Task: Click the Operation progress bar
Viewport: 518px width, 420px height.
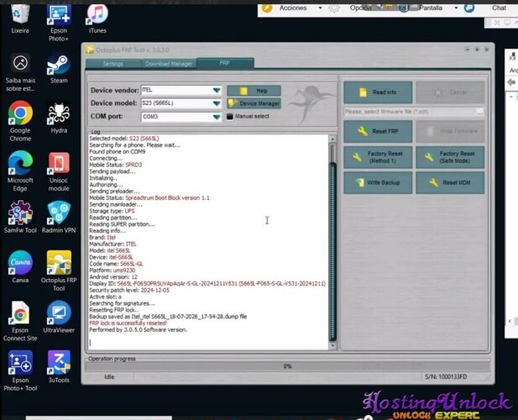Action: (x=287, y=366)
